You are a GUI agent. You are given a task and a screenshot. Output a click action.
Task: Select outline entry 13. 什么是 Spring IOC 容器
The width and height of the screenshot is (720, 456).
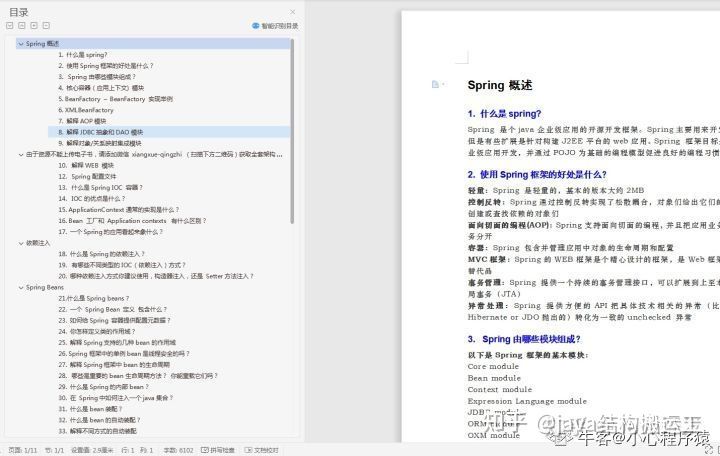click(101, 187)
